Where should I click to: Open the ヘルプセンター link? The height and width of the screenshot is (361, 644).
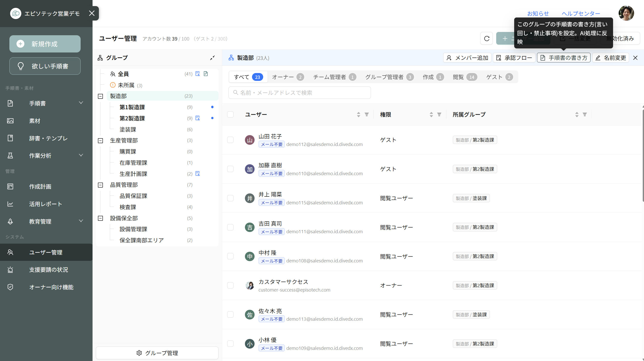tap(581, 13)
